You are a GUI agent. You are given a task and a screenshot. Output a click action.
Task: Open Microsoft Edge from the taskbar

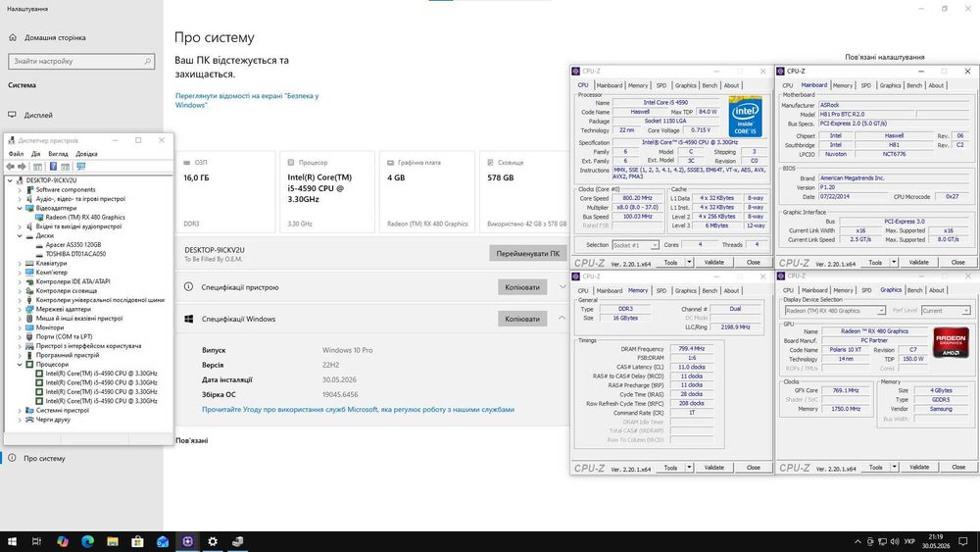87,541
